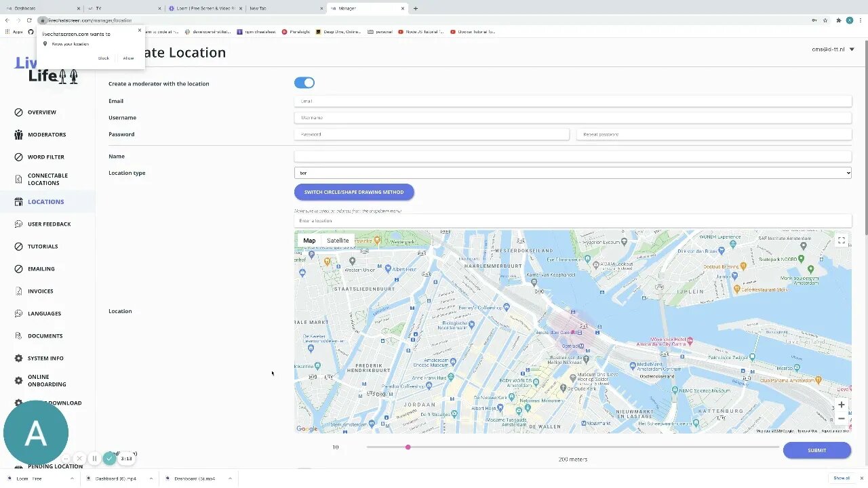Screen dimensions: 868x488
Task: Open the personal bookmarks folder
Action: coord(380,32)
